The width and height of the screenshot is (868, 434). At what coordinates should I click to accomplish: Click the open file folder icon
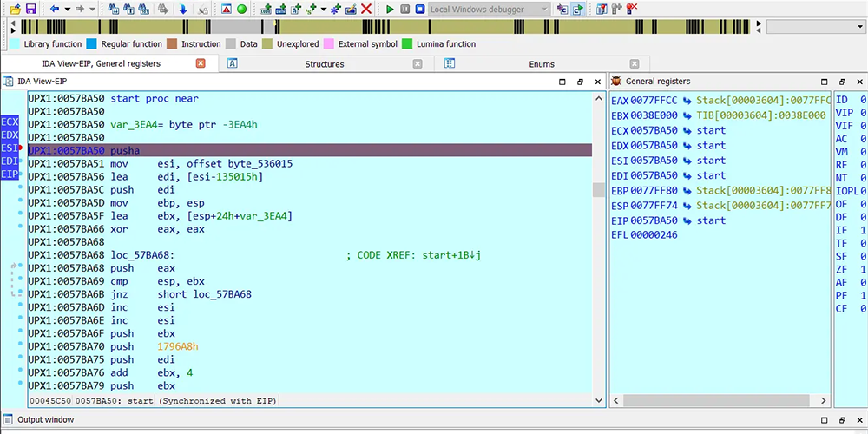pos(16,9)
